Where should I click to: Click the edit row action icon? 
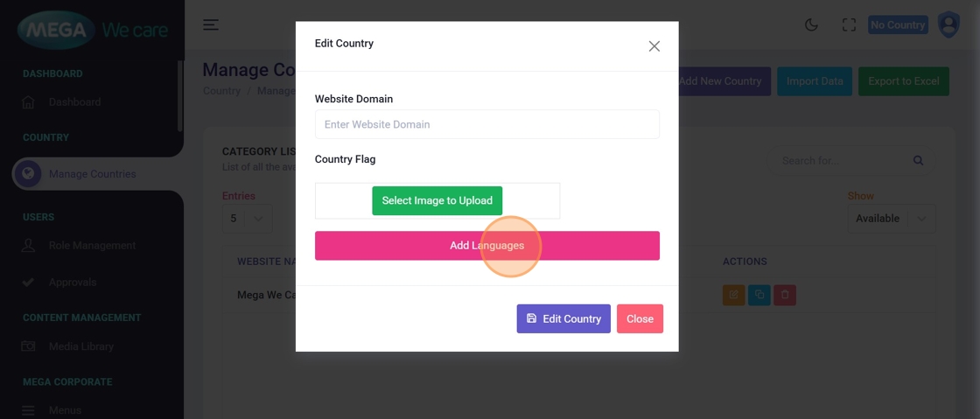click(x=733, y=295)
